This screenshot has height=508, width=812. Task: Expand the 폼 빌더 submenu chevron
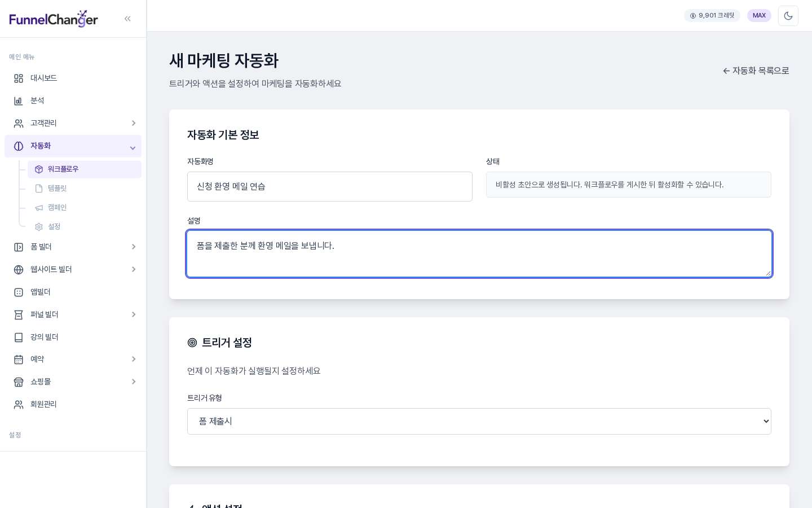coord(134,247)
